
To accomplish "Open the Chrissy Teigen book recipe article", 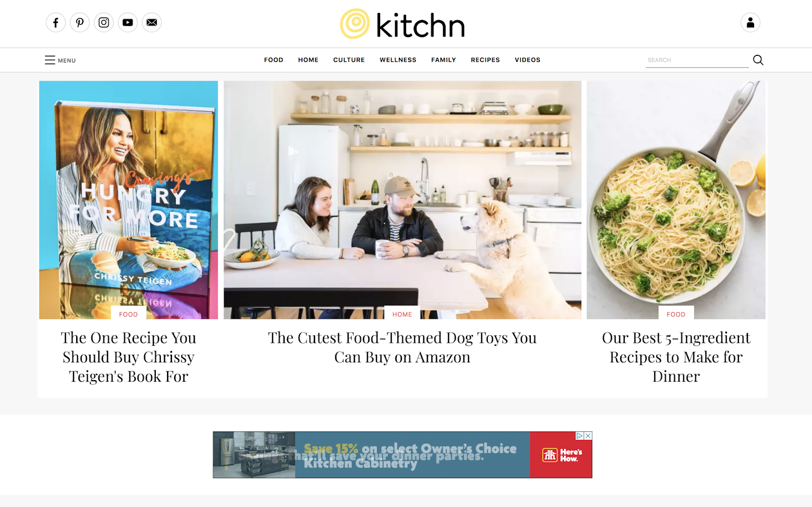I will click(x=128, y=357).
